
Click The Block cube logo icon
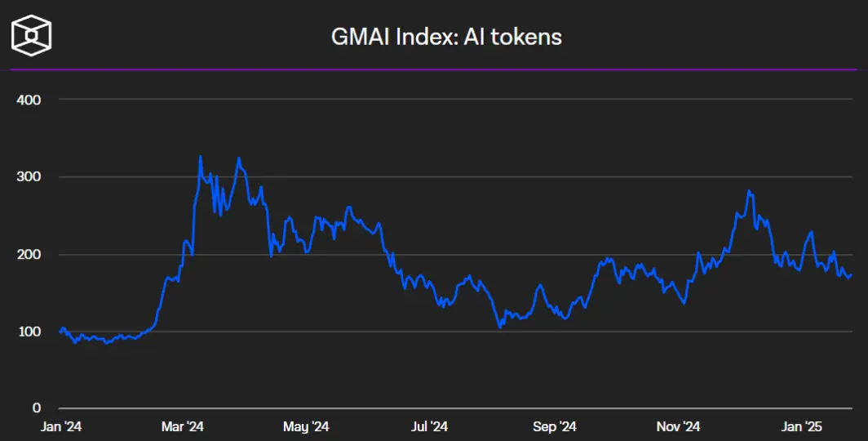point(32,35)
